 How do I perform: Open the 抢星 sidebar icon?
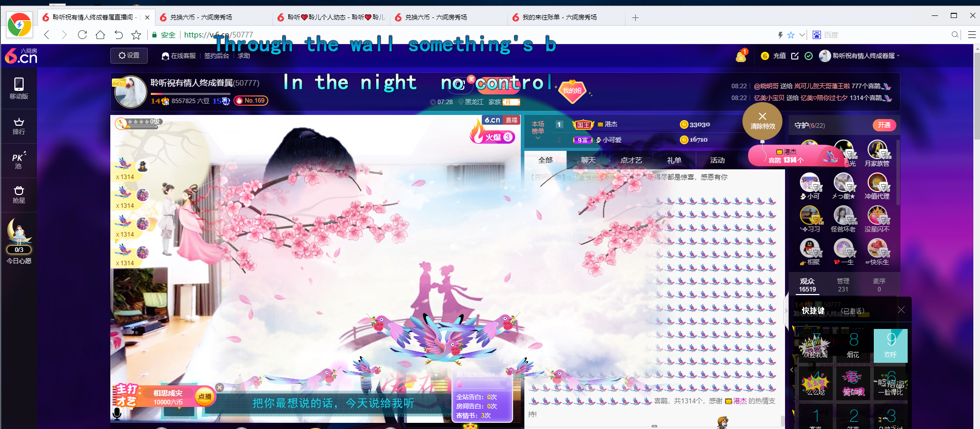[x=18, y=194]
